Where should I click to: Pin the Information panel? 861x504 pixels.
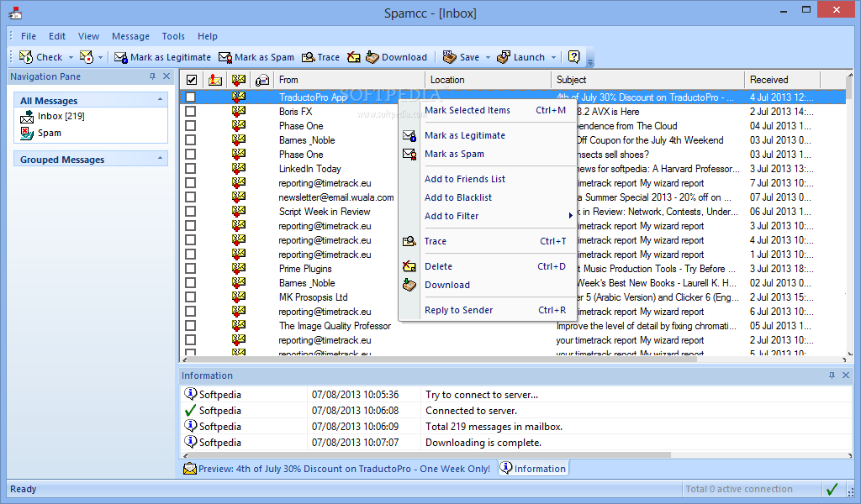(x=832, y=375)
